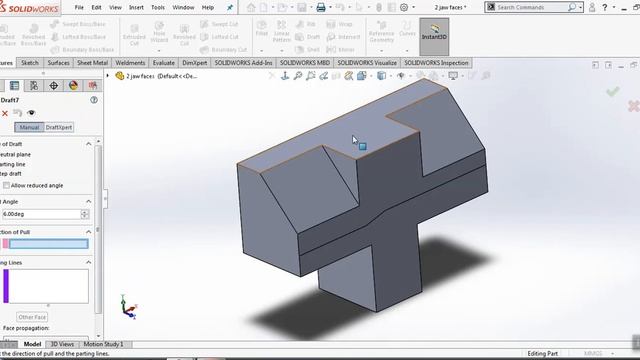The image size is (640, 360).
Task: Select the Neutral plane draft type
Action: point(15,154)
